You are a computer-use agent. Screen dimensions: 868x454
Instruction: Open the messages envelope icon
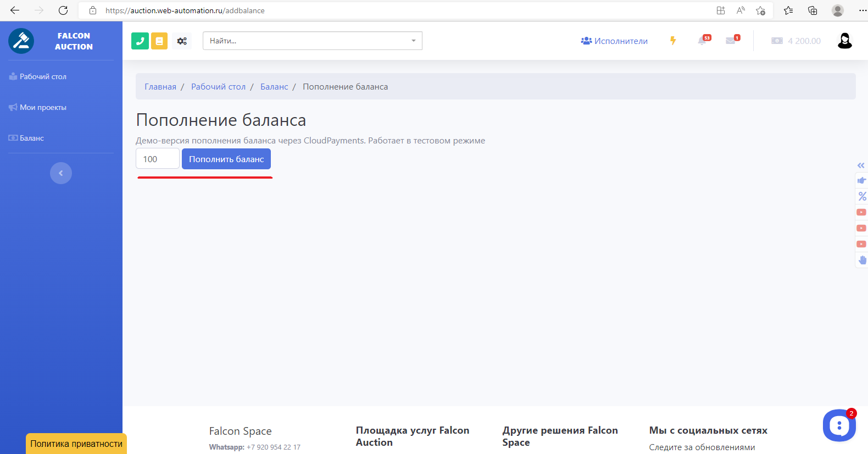pyautogui.click(x=732, y=41)
